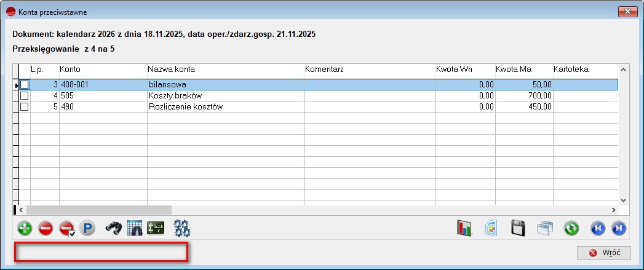Click the delete checked rows icon
This screenshot has width=644, height=270.
click(66, 229)
